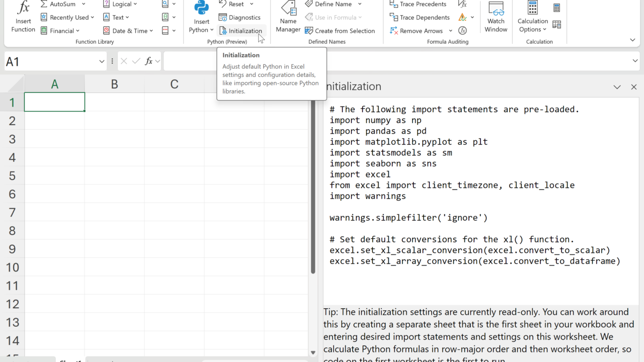The height and width of the screenshot is (362, 644).
Task: Expand the Date & Time functions list
Action: point(151,31)
